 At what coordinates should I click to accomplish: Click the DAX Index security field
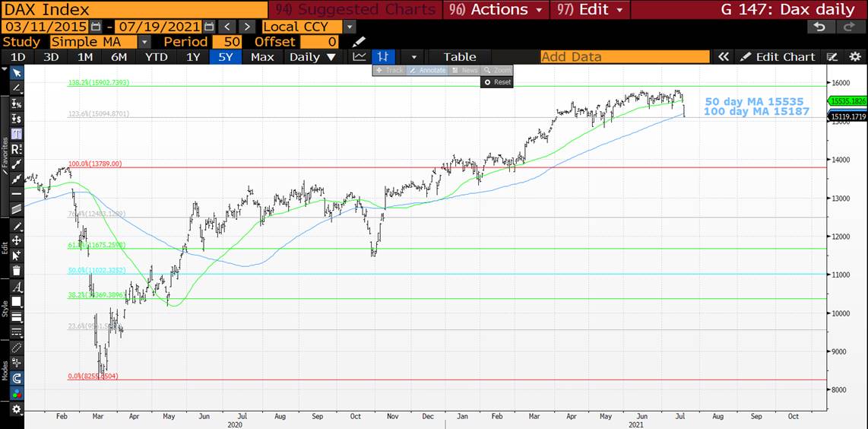[x=134, y=9]
